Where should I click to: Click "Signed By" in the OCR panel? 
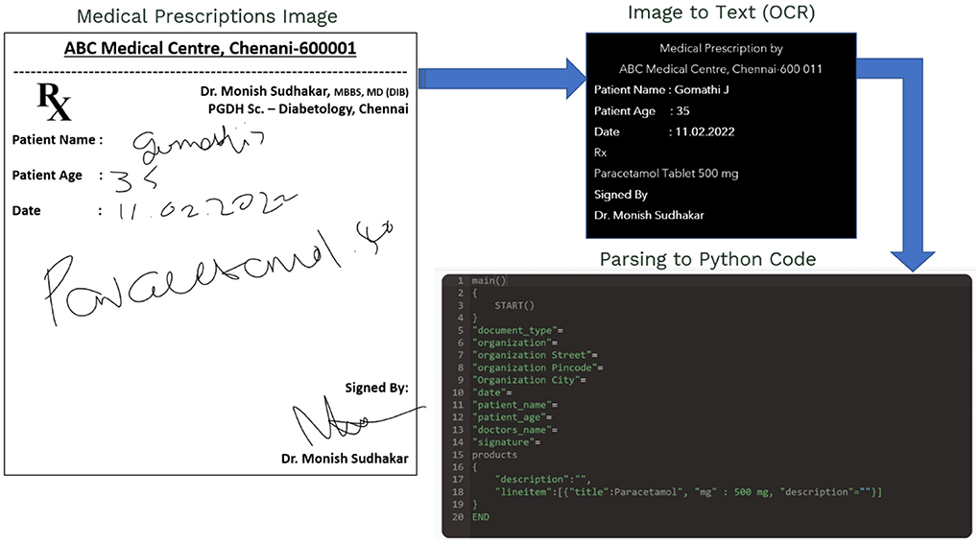[x=621, y=195]
